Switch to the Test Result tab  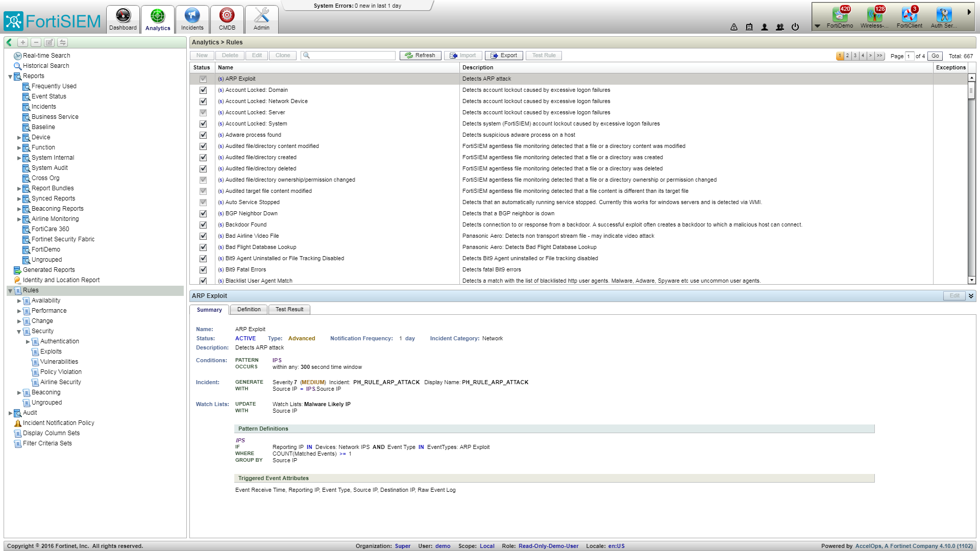[x=289, y=310]
